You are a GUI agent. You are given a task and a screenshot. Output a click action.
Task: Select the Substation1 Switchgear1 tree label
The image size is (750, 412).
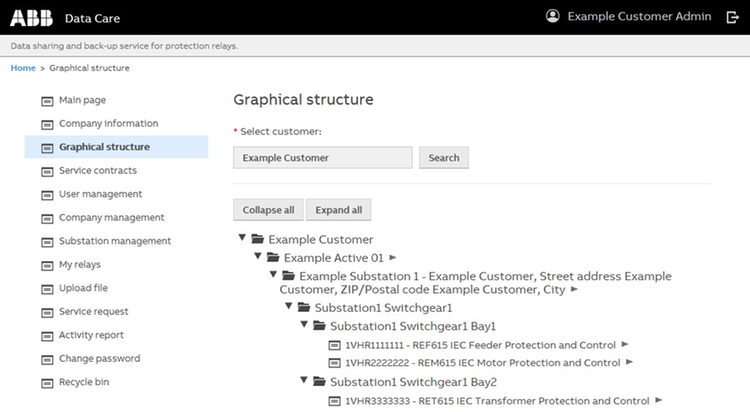click(x=383, y=308)
